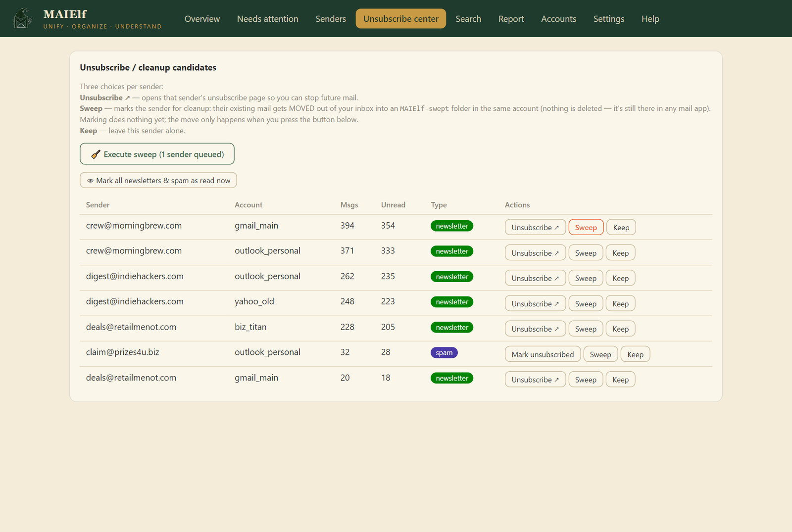This screenshot has height=532, width=792.
Task: Sweep indiehackers digest on yahoo_old
Action: tap(586, 303)
